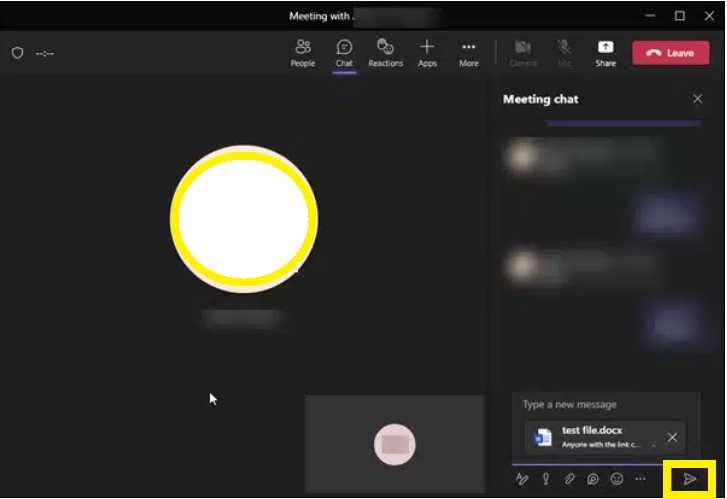Send the chat message with arrow icon

tap(689, 479)
